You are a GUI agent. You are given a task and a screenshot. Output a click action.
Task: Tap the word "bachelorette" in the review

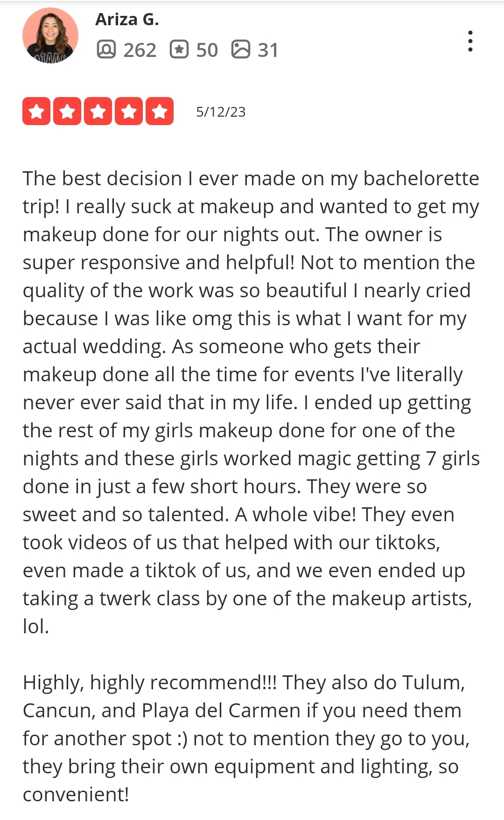click(x=421, y=178)
